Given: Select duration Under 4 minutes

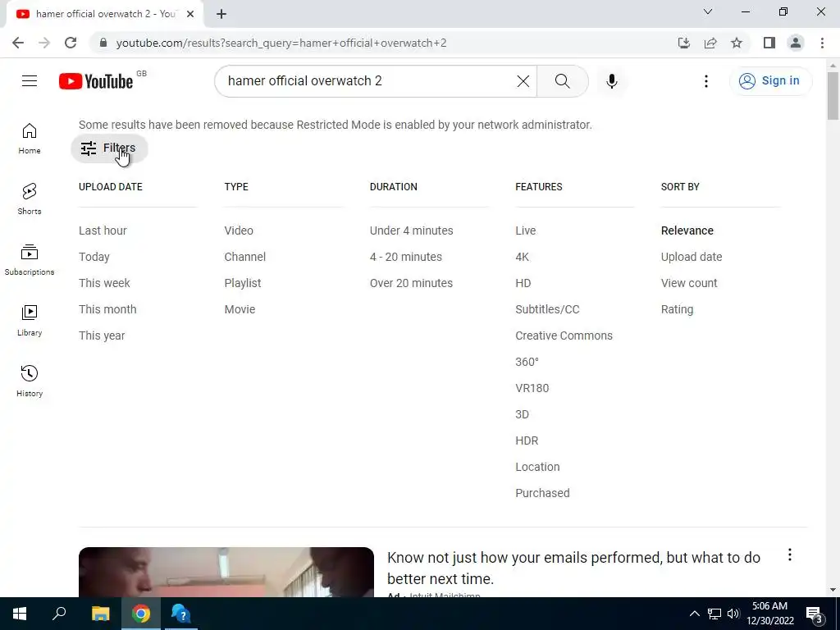Looking at the screenshot, I should [x=412, y=231].
